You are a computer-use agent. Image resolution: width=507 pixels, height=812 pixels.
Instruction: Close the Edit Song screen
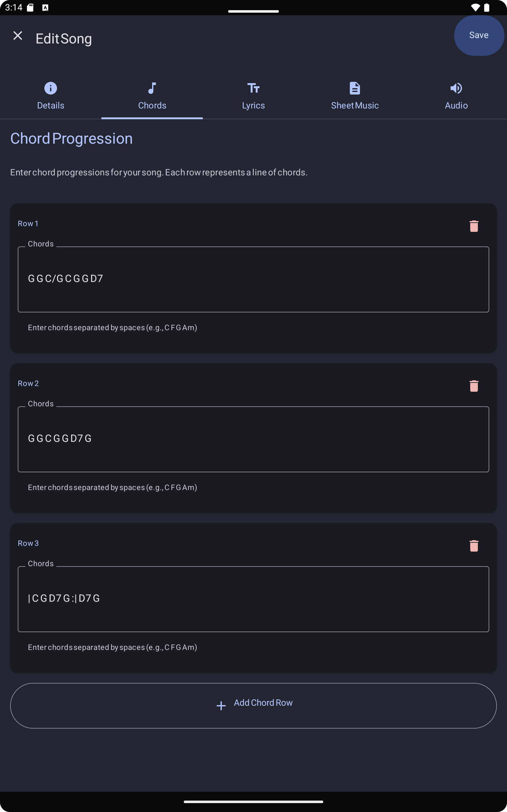click(x=18, y=35)
